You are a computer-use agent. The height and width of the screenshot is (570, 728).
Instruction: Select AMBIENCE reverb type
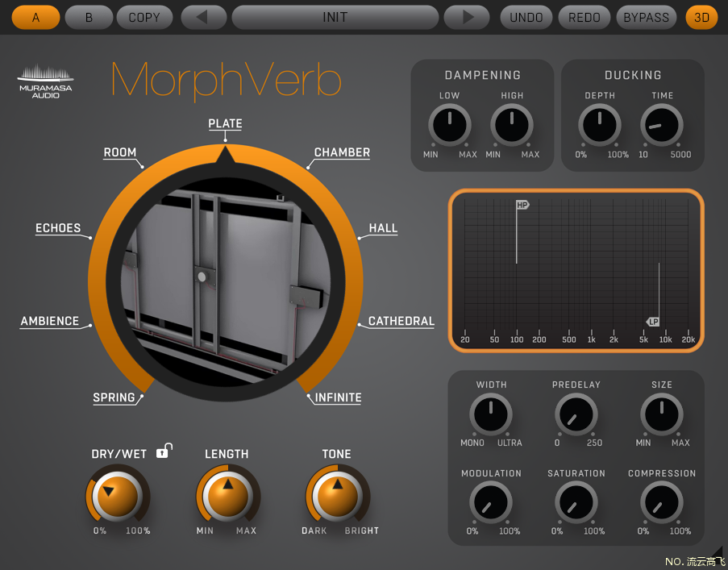click(50, 321)
